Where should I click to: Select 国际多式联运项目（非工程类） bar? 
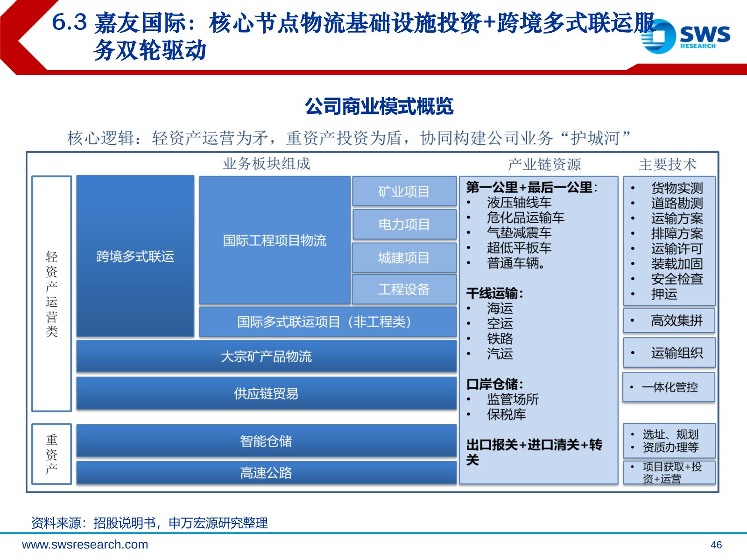point(328,322)
